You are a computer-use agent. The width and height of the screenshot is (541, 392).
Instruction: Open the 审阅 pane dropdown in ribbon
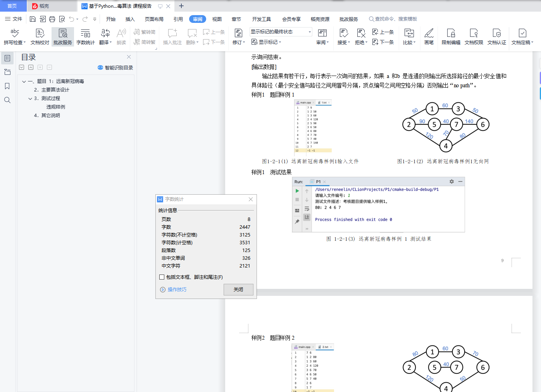pyautogui.click(x=328, y=43)
